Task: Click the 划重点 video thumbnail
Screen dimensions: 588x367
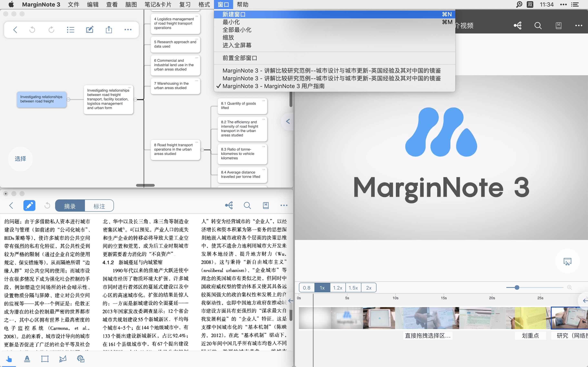Action: (530, 318)
